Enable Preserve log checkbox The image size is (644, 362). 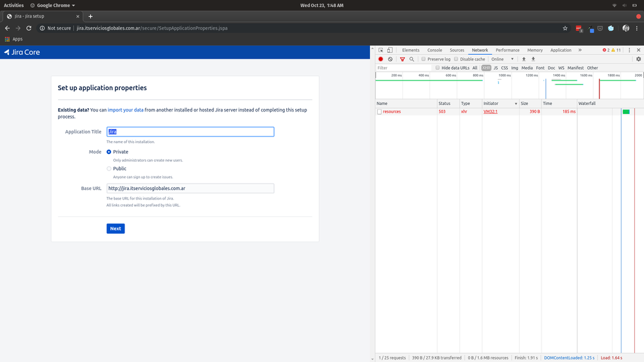424,59
